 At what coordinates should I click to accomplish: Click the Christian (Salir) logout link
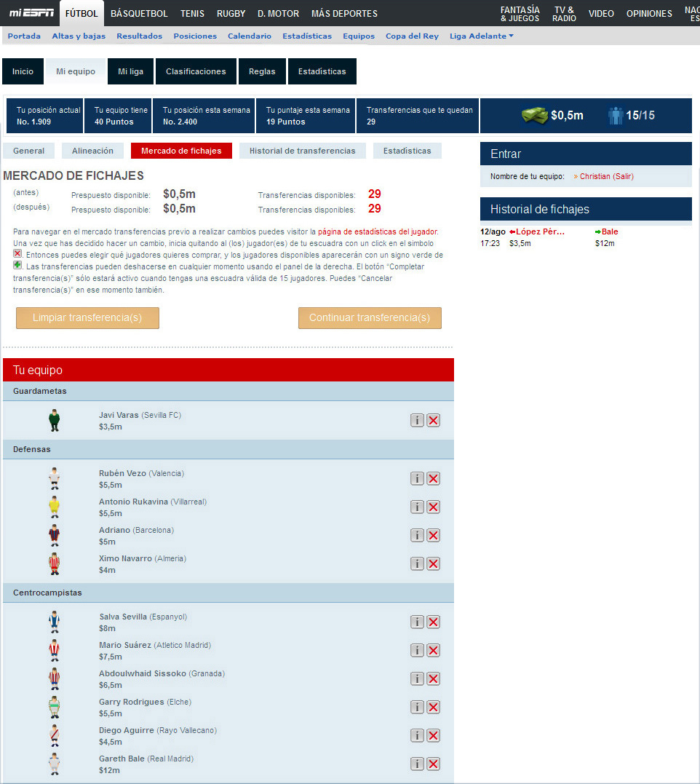(x=607, y=176)
